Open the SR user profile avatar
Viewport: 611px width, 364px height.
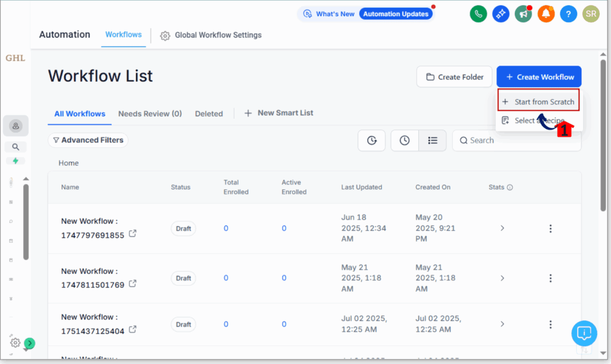[591, 14]
